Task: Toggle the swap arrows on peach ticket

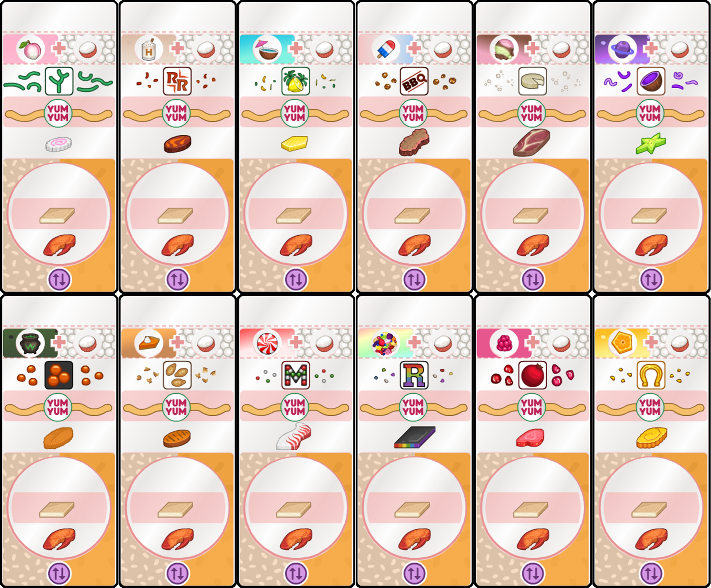Action: [x=59, y=280]
